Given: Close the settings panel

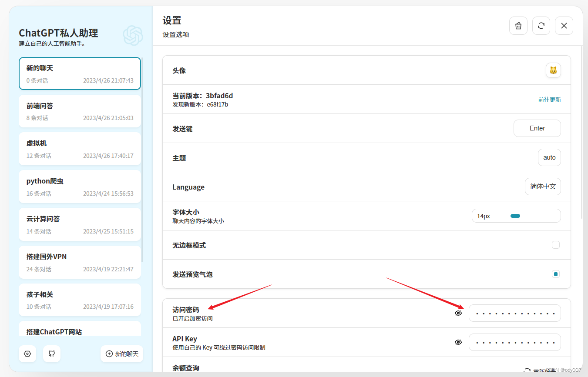Looking at the screenshot, I should coord(564,26).
